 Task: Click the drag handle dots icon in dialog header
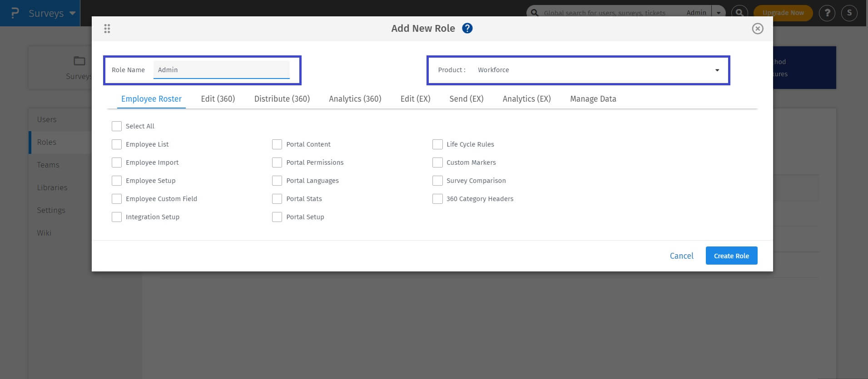click(107, 29)
